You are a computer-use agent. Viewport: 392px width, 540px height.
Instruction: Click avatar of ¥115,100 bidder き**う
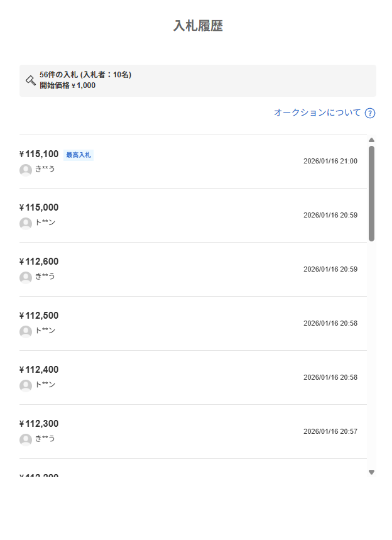click(26, 170)
